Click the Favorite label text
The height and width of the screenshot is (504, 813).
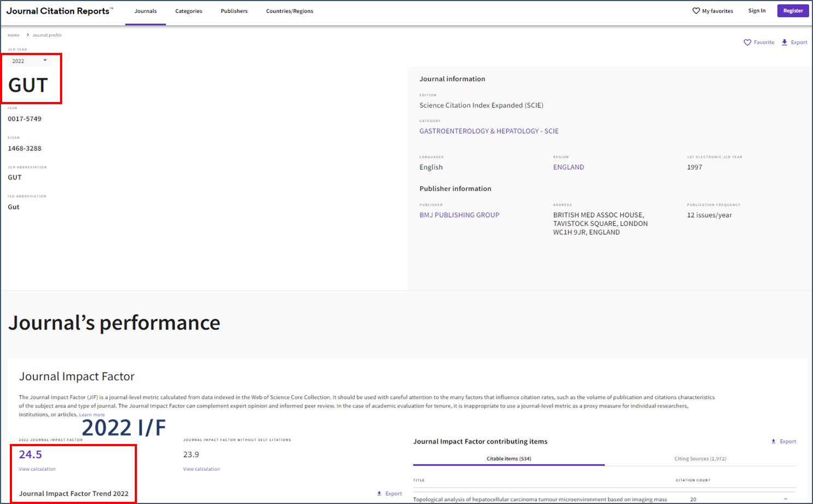[x=764, y=43]
